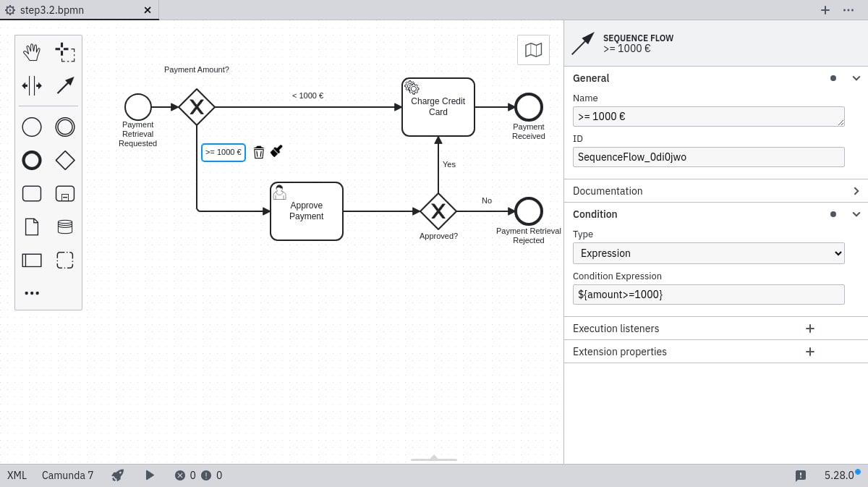Select the Payment Retrieval Requested start event
The height and width of the screenshot is (487, 868).
click(x=138, y=107)
